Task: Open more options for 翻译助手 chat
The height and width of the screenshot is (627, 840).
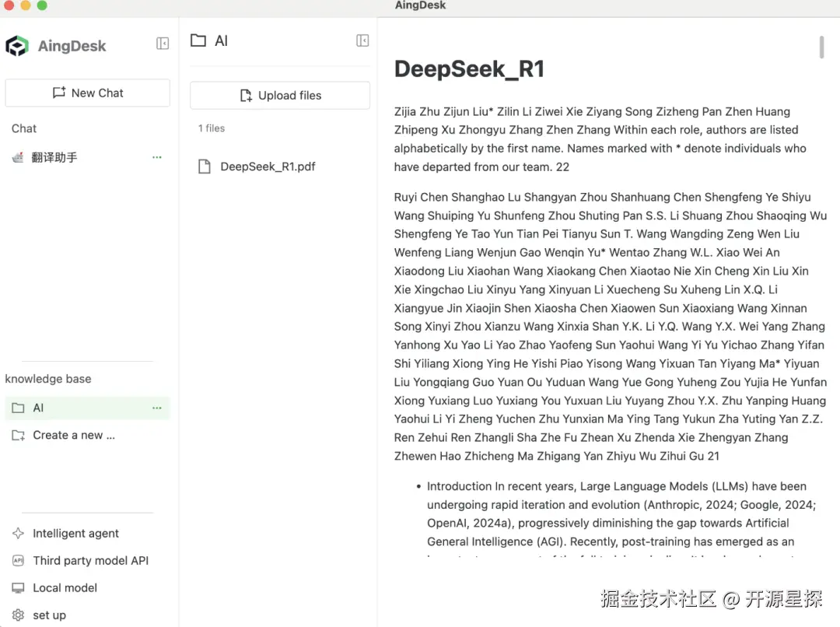Action: click(x=156, y=158)
